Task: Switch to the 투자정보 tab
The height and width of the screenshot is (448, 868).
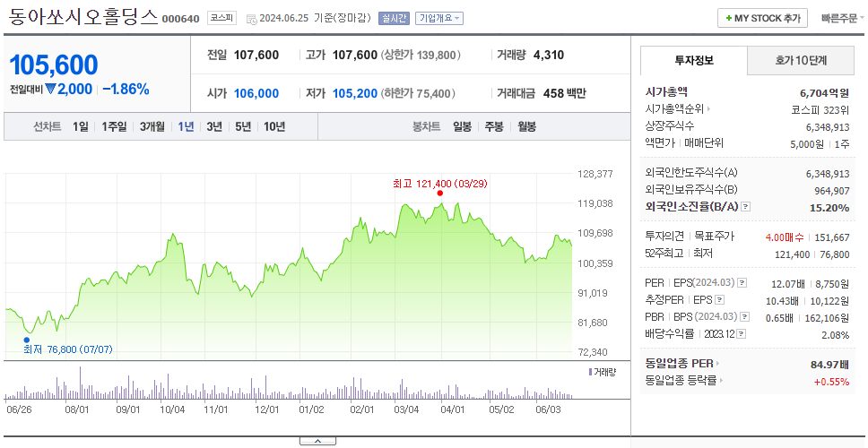Action: click(694, 60)
